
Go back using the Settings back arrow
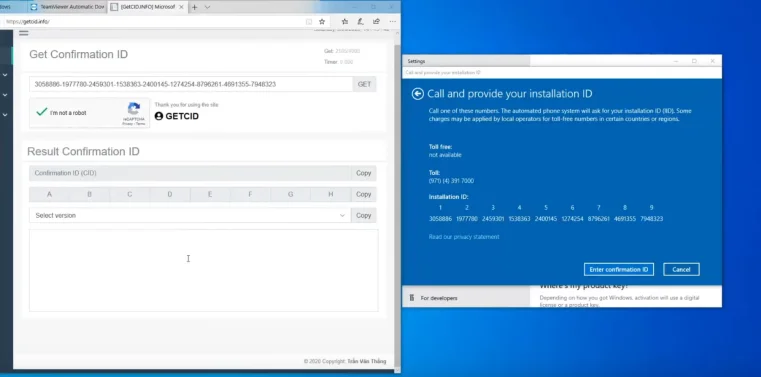[417, 94]
